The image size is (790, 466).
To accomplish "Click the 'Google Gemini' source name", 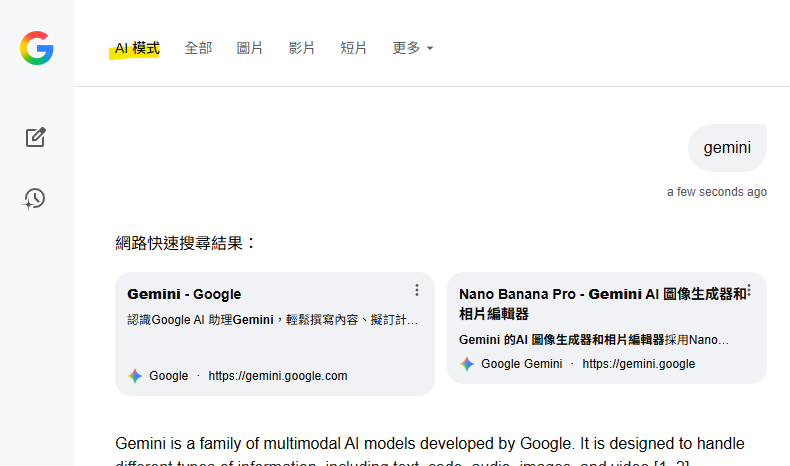I will point(521,364).
